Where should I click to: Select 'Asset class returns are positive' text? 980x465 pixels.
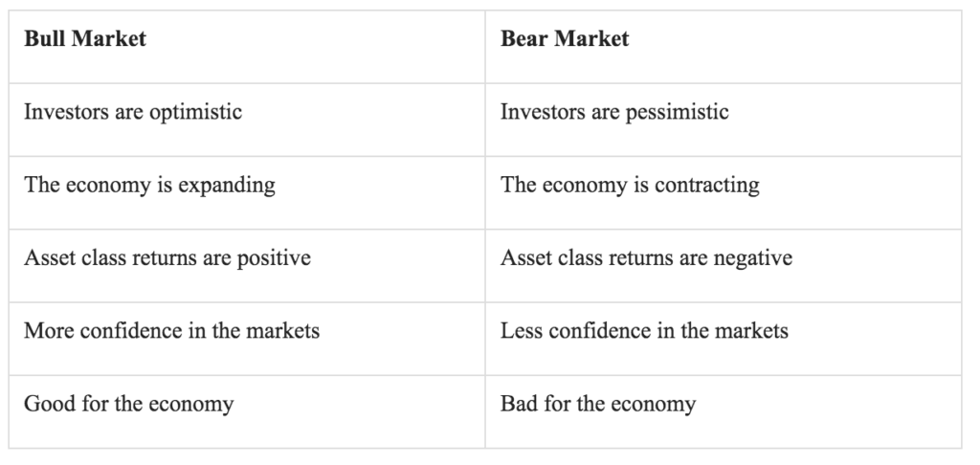coord(167,258)
